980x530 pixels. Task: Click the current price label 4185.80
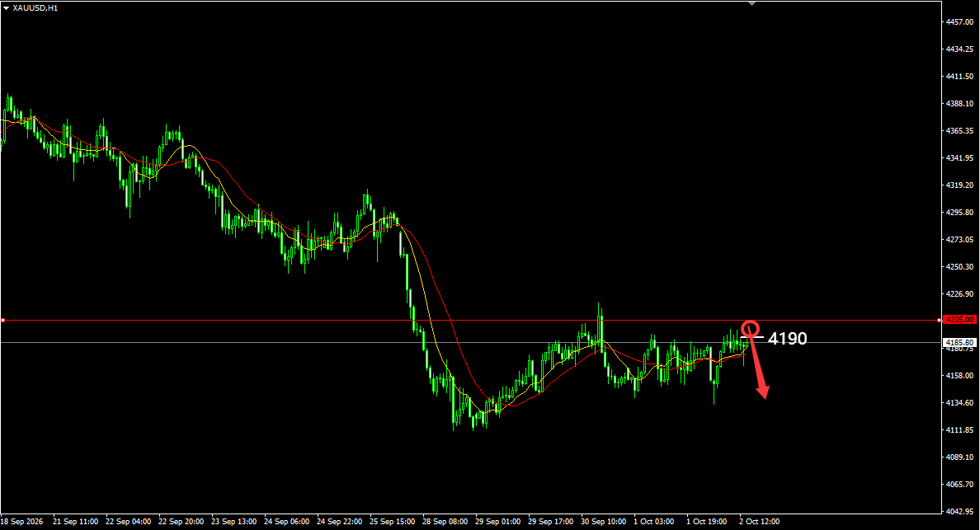(960, 343)
